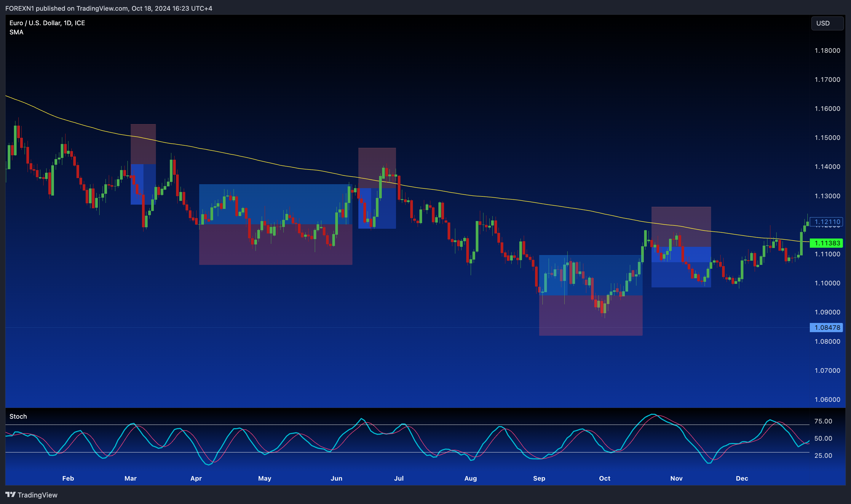Click the 1.09000 price axis value
Viewport: 851px width, 504px height.
click(827, 312)
